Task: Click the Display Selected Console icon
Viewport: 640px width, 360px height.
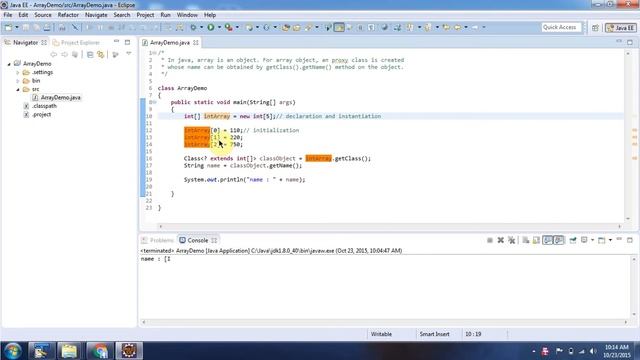Action: pyautogui.click(x=584, y=240)
